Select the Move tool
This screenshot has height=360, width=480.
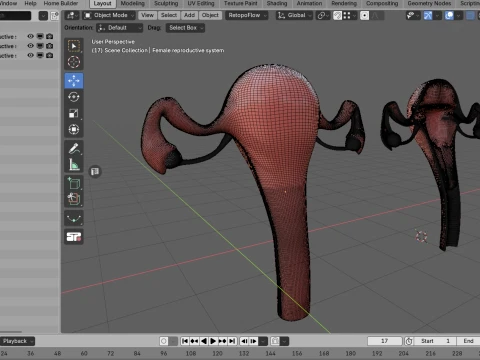74,81
